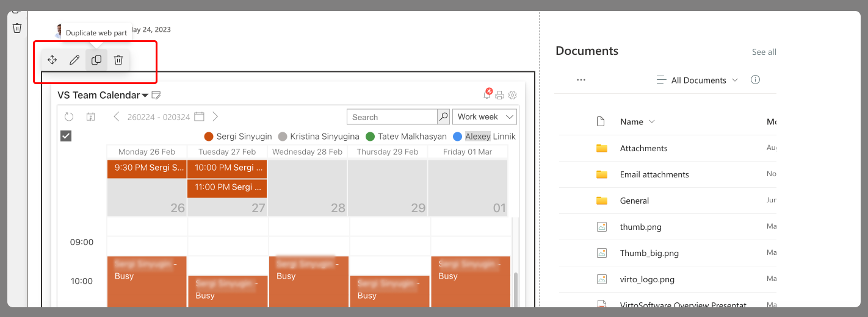Click the calendar Search input field
This screenshot has height=317, width=868.
click(x=392, y=117)
